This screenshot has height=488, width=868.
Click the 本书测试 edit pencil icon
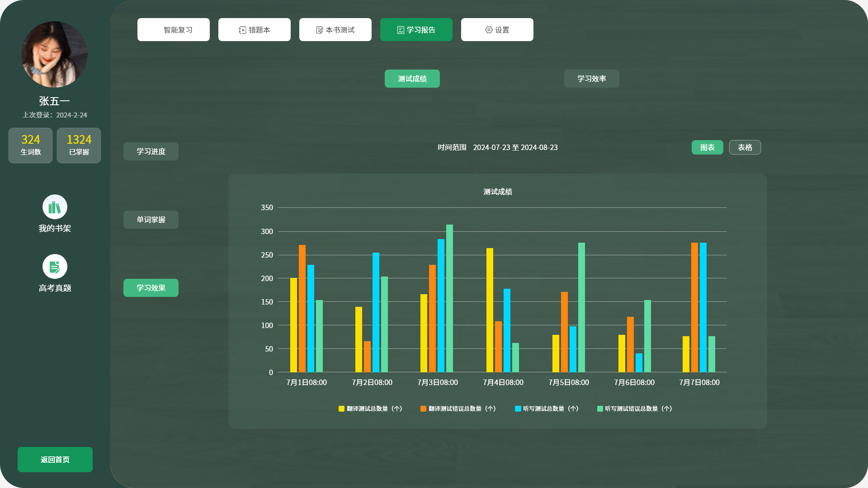pyautogui.click(x=320, y=30)
